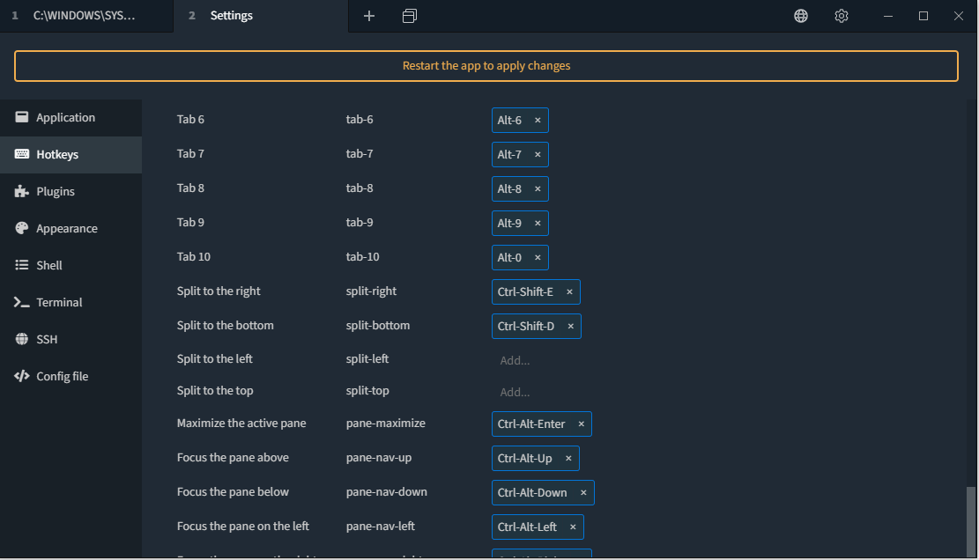The width and height of the screenshot is (979, 560).
Task: Click the 'Tab 10' row label
Action: 194,257
